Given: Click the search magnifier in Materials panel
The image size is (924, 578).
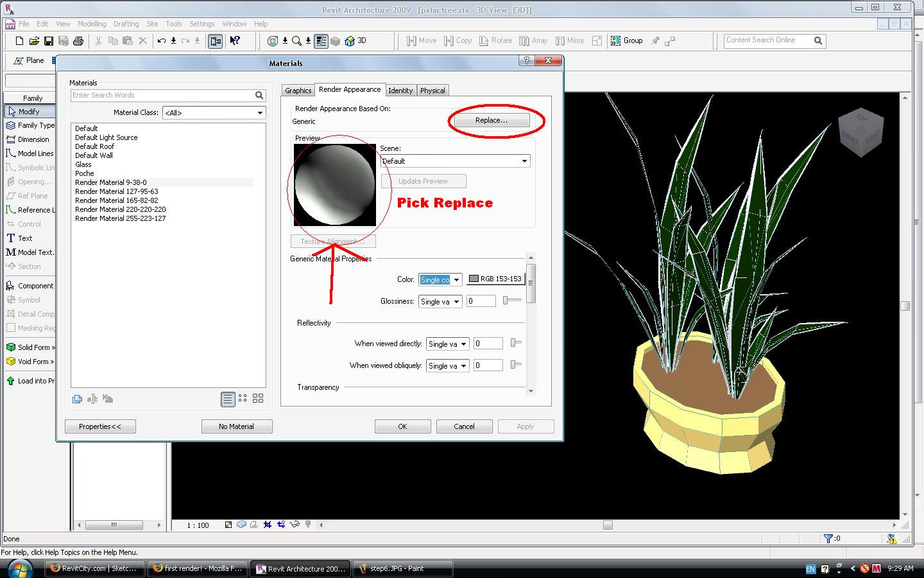Looking at the screenshot, I should 259,95.
